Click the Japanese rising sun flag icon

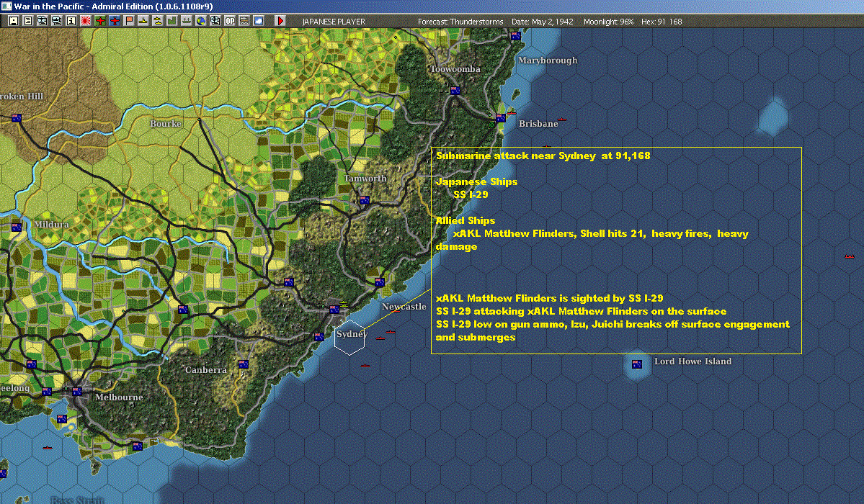tap(86, 21)
